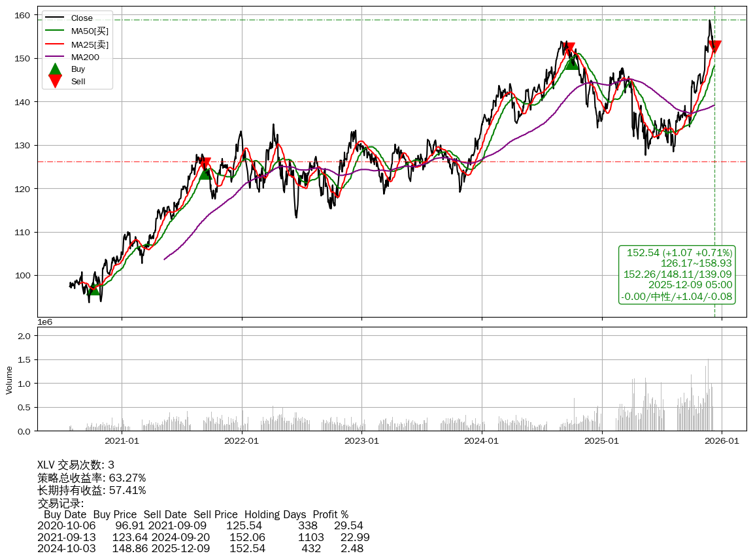
Task: Click the green Buy marker near 2021-09
Action: (205, 173)
